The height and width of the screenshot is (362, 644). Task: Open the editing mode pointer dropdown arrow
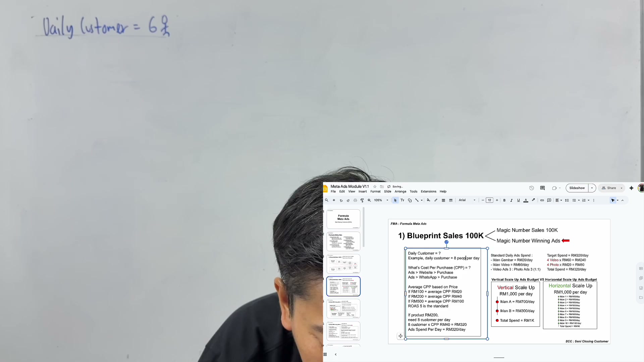(618, 200)
